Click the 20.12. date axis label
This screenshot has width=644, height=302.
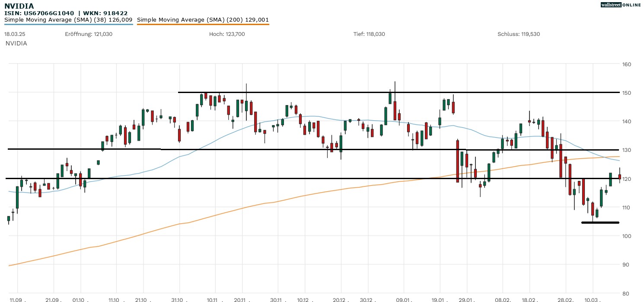point(341,299)
